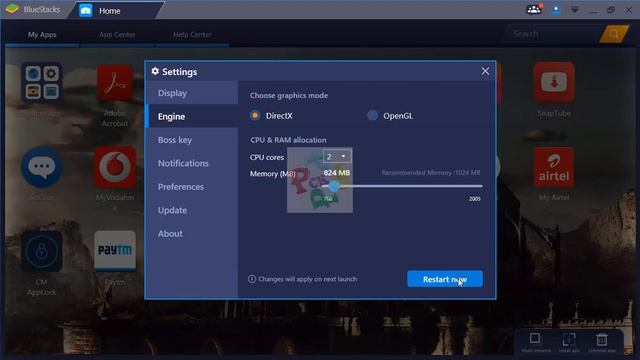Open the CPU cores dropdown

coord(337,156)
